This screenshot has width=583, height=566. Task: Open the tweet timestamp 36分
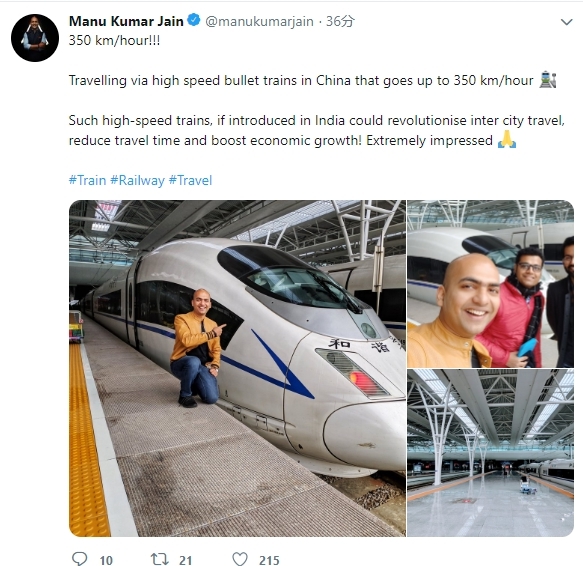coord(340,21)
